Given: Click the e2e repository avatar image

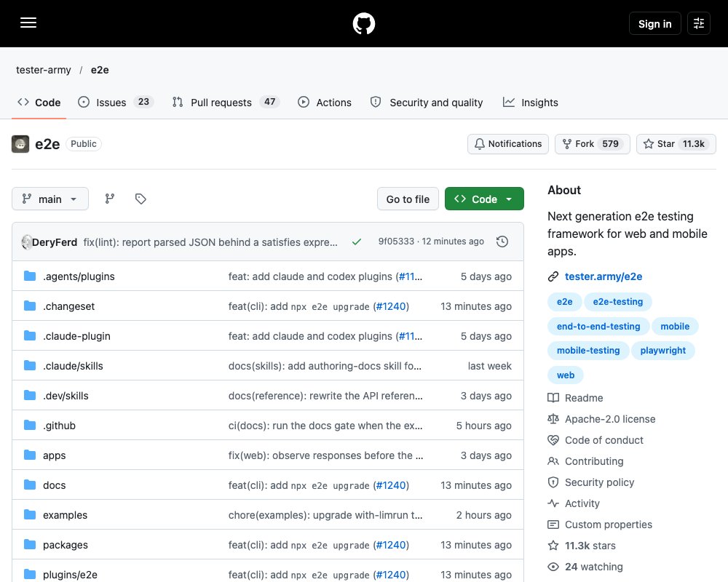Looking at the screenshot, I should pos(20,144).
